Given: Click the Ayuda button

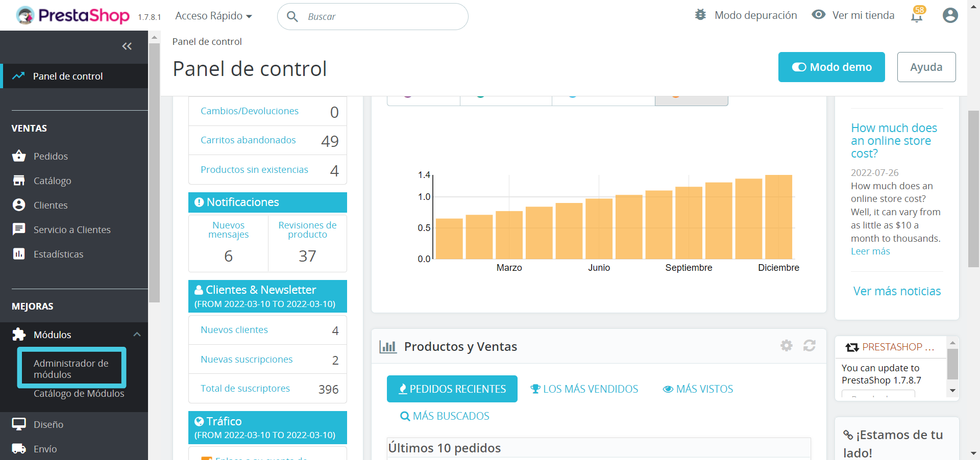Looking at the screenshot, I should [x=926, y=67].
